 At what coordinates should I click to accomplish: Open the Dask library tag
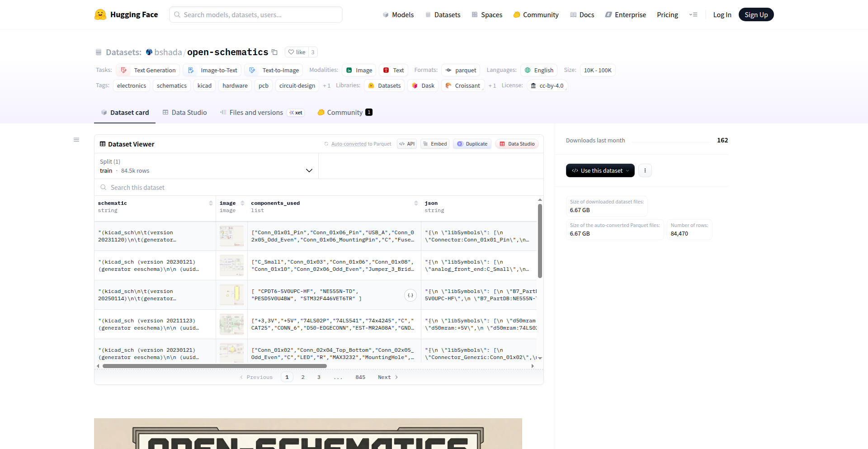[x=423, y=85]
